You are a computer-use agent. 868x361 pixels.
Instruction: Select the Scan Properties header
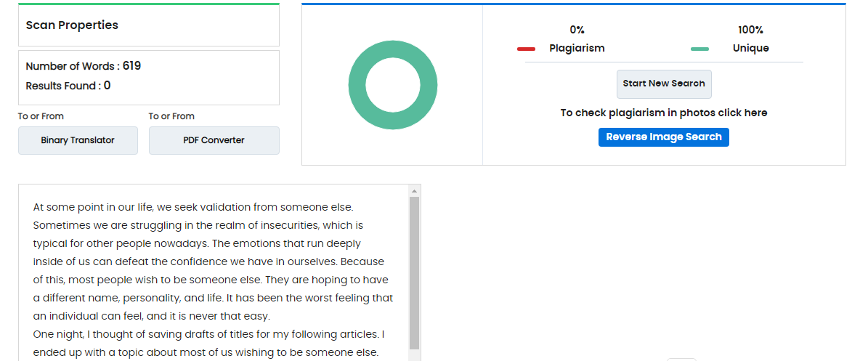tap(72, 25)
